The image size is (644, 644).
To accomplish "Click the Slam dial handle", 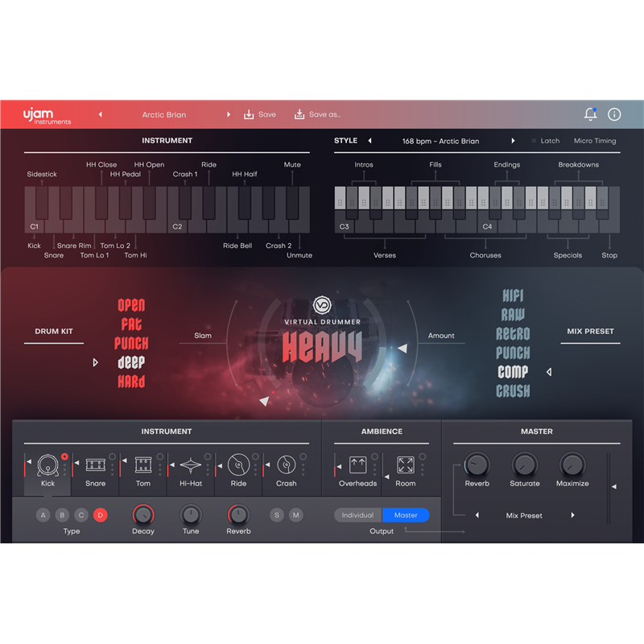I will 265,401.
